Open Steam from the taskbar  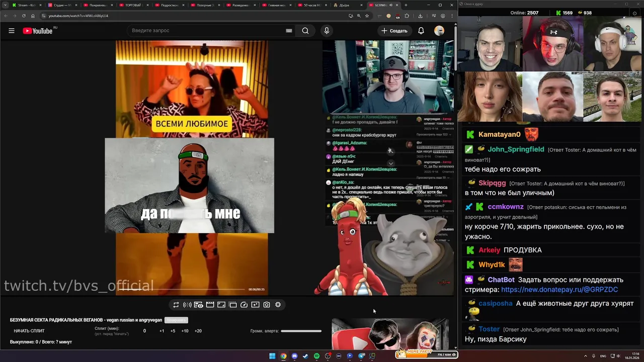click(305, 356)
